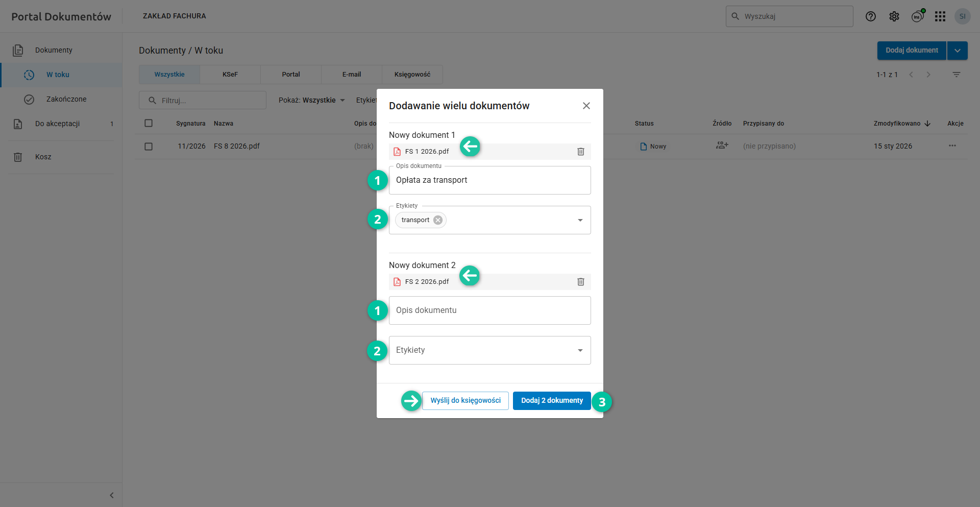Switch to the KSeF tab
The image size is (980, 507).
230,75
